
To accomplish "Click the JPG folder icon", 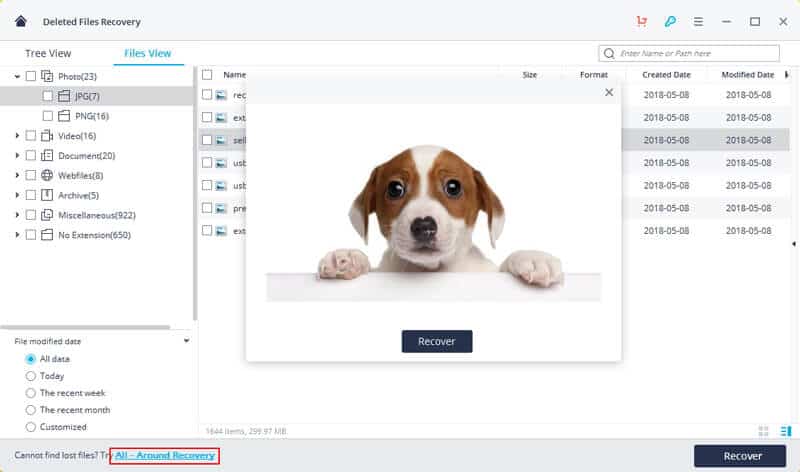I will pyautogui.click(x=64, y=96).
